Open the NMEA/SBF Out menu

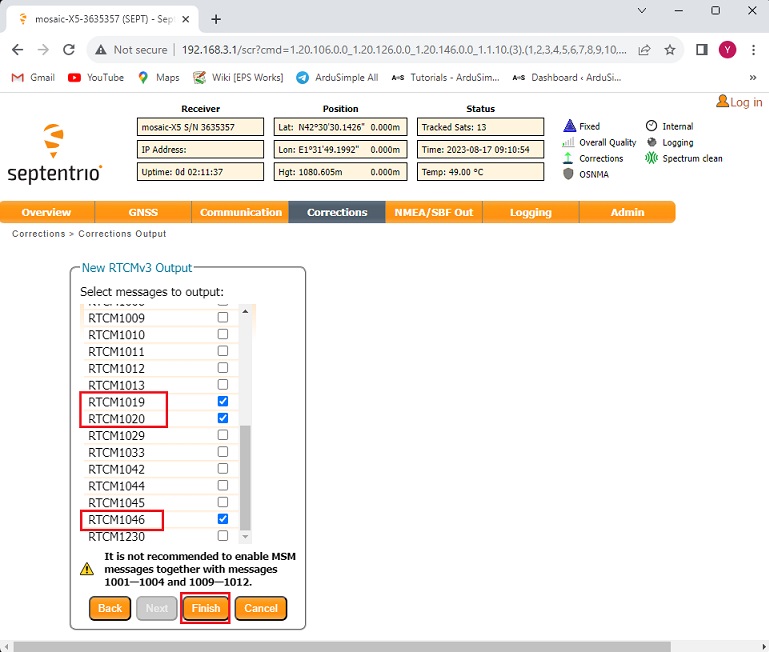[x=435, y=212]
